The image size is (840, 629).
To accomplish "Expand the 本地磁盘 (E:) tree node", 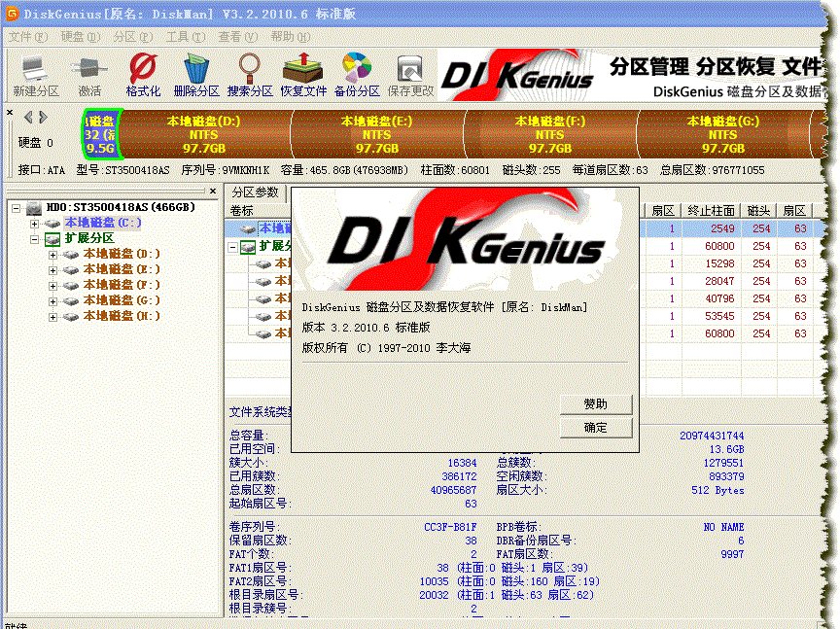I will (52, 270).
